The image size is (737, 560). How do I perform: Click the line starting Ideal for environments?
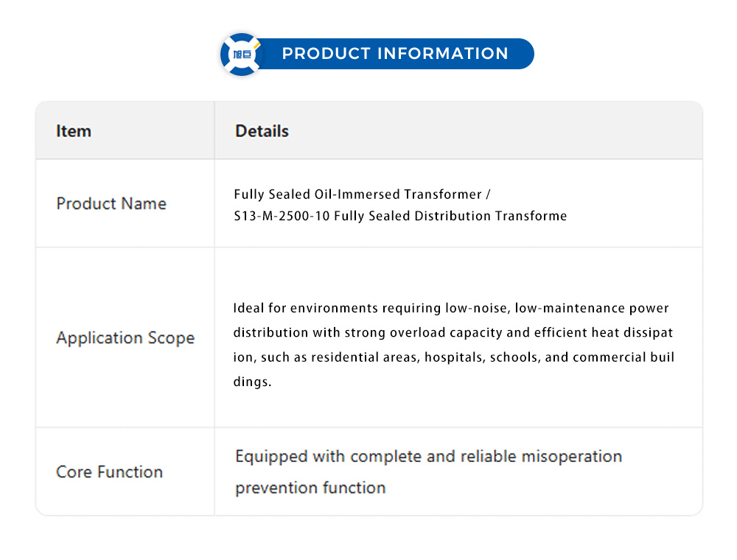[x=451, y=308]
